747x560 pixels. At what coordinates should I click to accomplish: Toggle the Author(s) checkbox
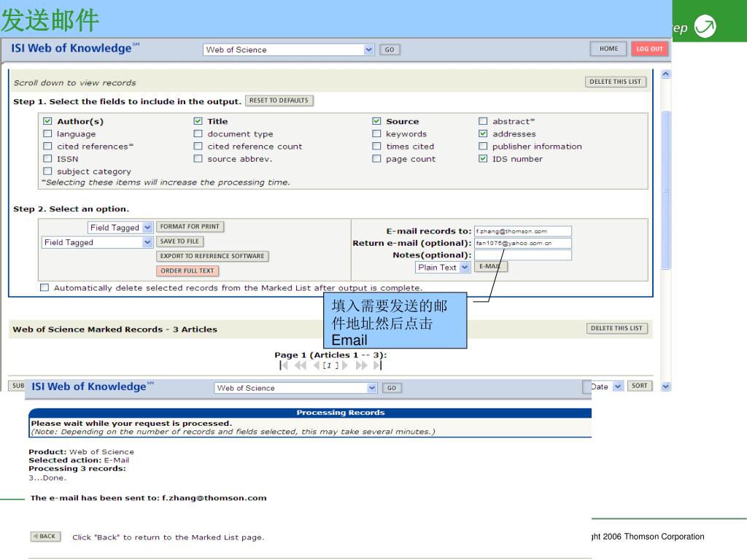pos(47,121)
